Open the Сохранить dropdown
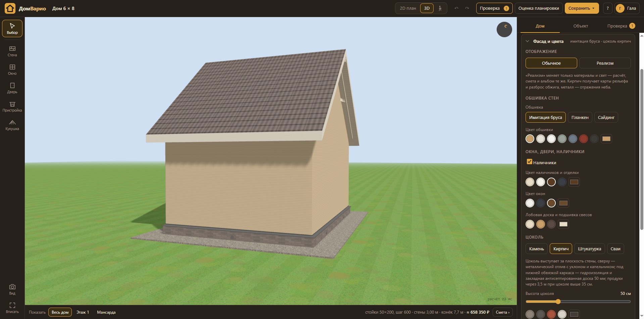This screenshot has height=319, width=644. tap(582, 8)
